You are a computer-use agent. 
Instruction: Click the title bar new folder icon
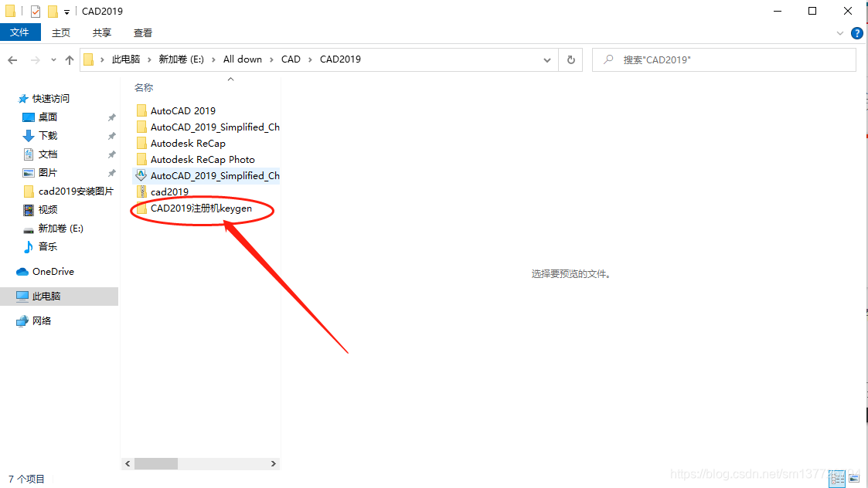tap(52, 11)
